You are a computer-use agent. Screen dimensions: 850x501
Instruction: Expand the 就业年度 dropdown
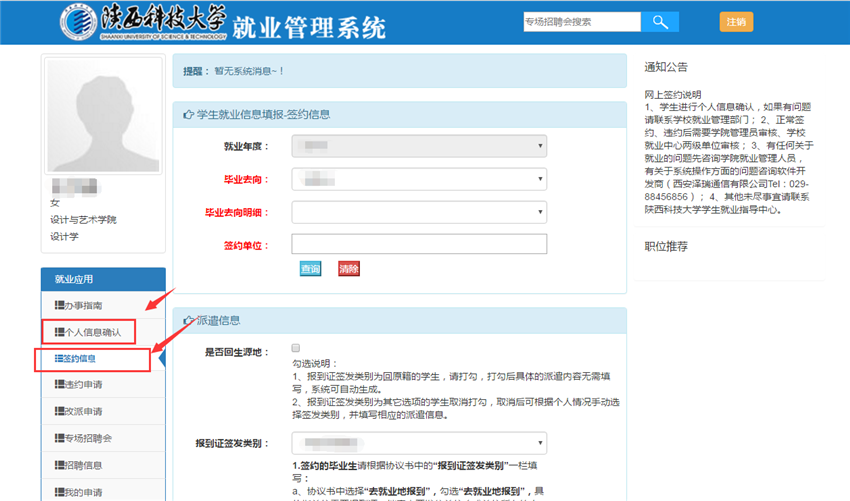[419, 147]
